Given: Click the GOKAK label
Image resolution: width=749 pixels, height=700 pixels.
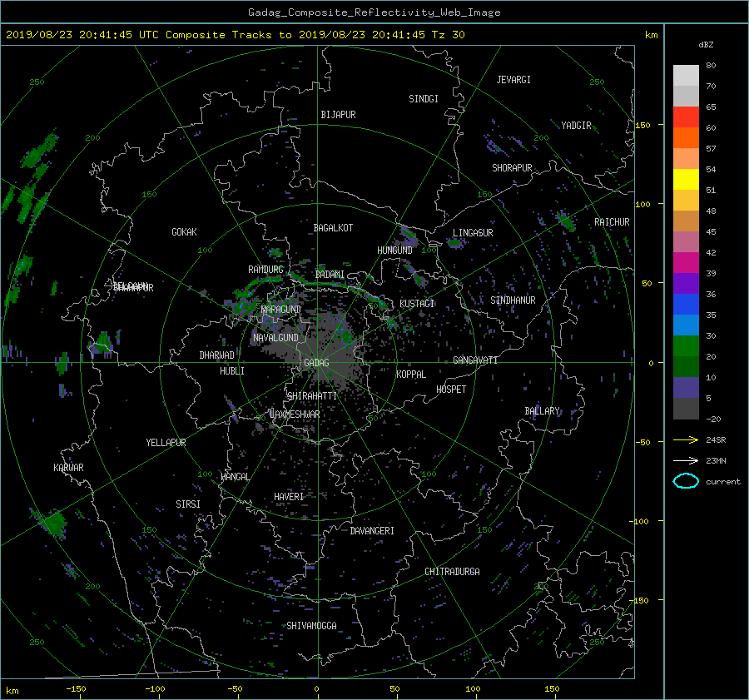Looking at the screenshot, I should click(184, 232).
